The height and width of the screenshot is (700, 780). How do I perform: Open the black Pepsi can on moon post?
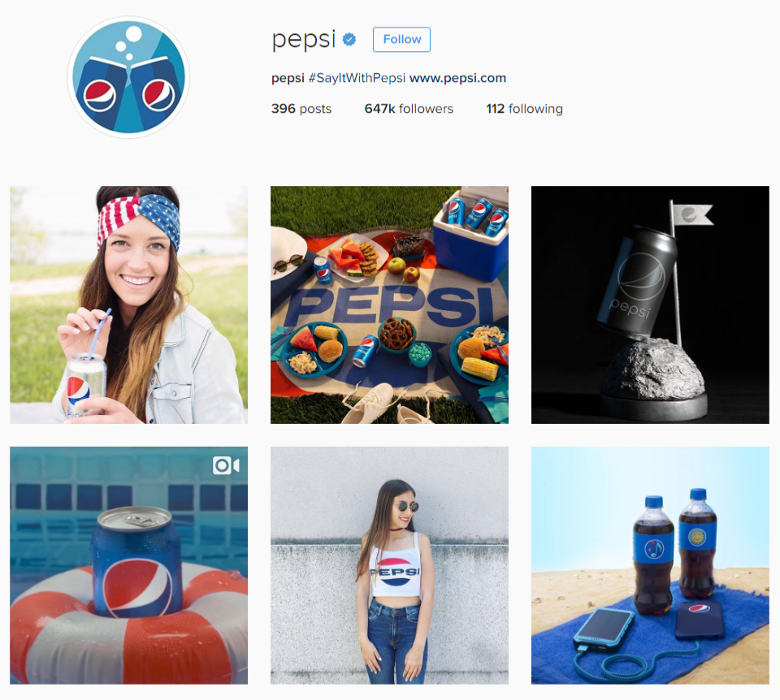pos(650,305)
